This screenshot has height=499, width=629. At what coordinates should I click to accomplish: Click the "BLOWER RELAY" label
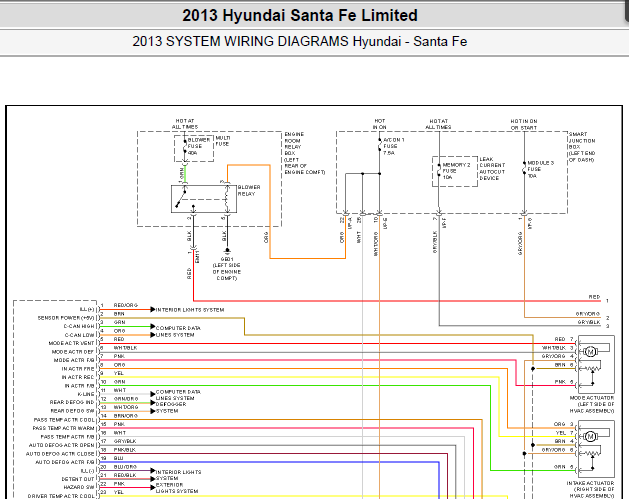[x=249, y=191]
